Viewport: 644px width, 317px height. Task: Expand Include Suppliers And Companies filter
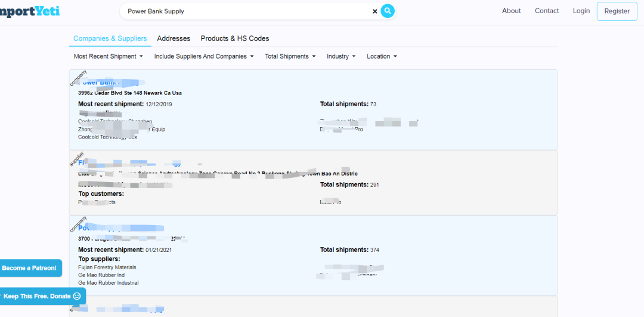(x=204, y=57)
